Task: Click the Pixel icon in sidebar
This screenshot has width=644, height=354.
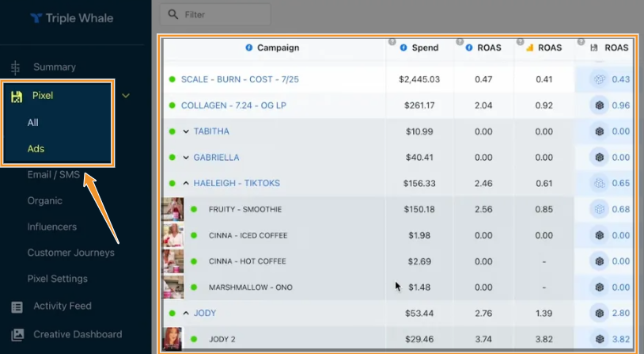Action: click(16, 96)
